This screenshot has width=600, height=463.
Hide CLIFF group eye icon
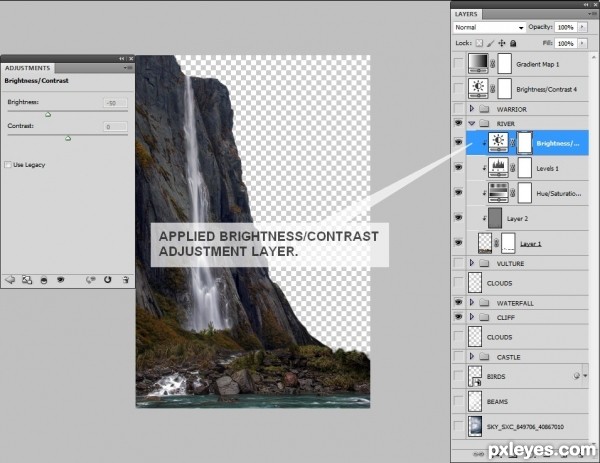(x=458, y=317)
